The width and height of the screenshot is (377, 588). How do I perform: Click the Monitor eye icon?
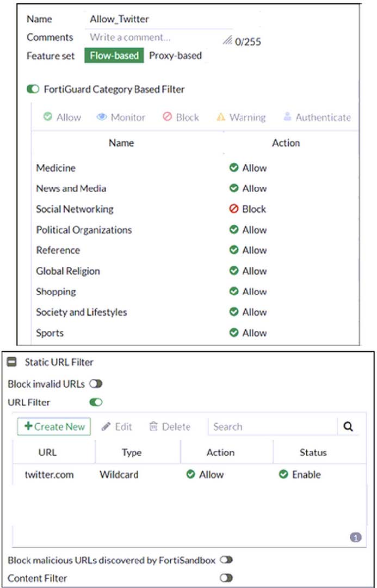point(102,117)
